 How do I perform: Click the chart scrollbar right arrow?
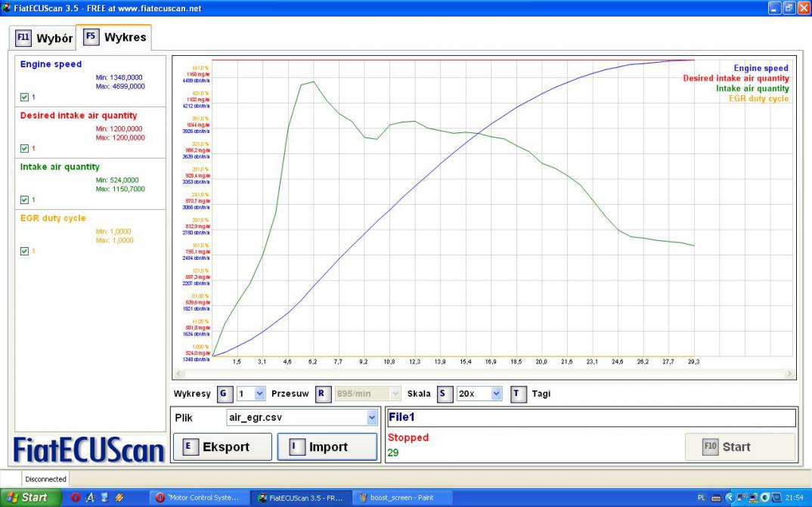click(x=789, y=373)
